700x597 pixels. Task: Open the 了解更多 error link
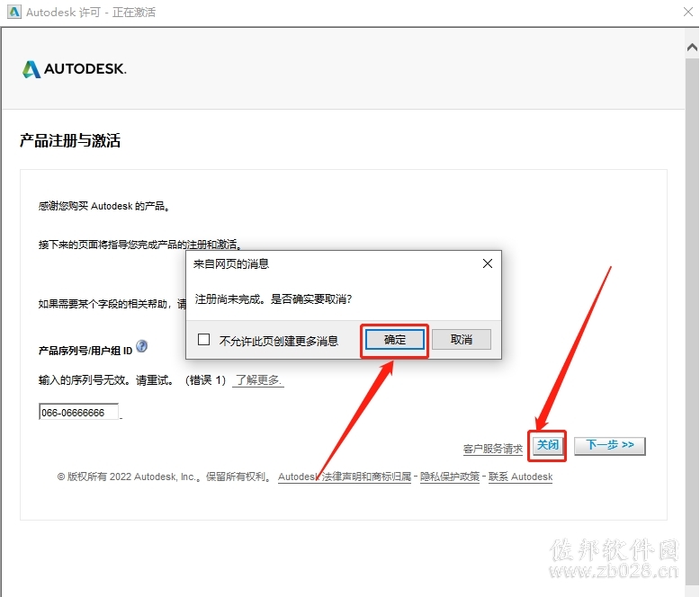click(x=258, y=380)
